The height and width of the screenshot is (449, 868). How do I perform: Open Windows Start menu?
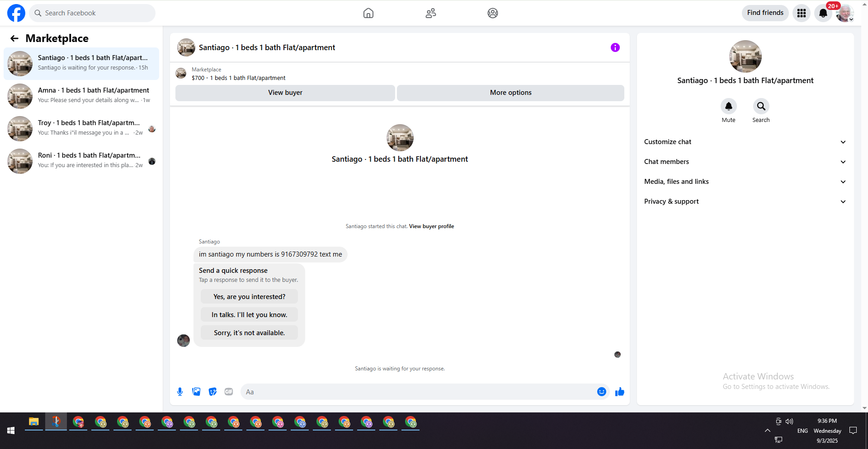[11, 430]
